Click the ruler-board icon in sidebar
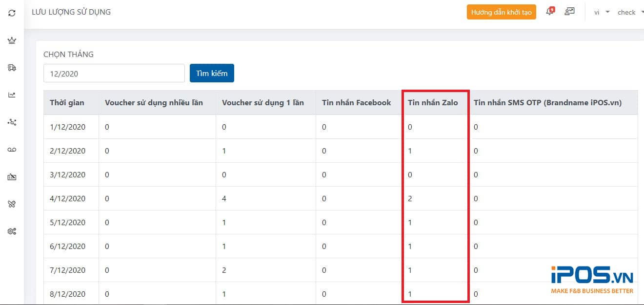The image size is (644, 305). pos(12,177)
